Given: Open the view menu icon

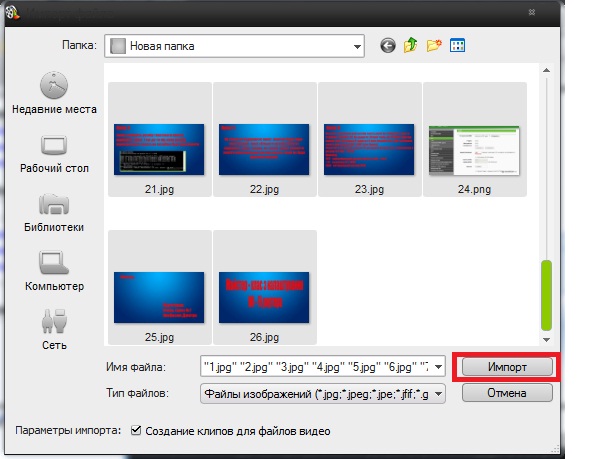Looking at the screenshot, I should tap(457, 45).
